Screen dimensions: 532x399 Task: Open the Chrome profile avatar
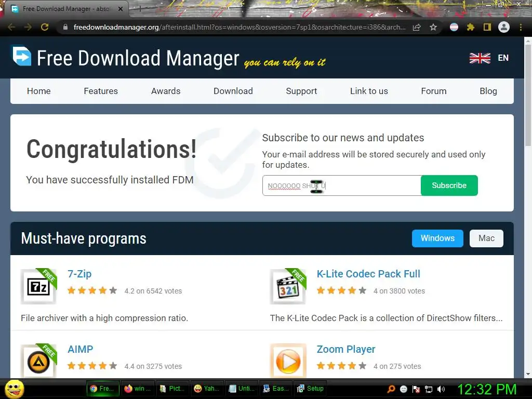tap(504, 27)
